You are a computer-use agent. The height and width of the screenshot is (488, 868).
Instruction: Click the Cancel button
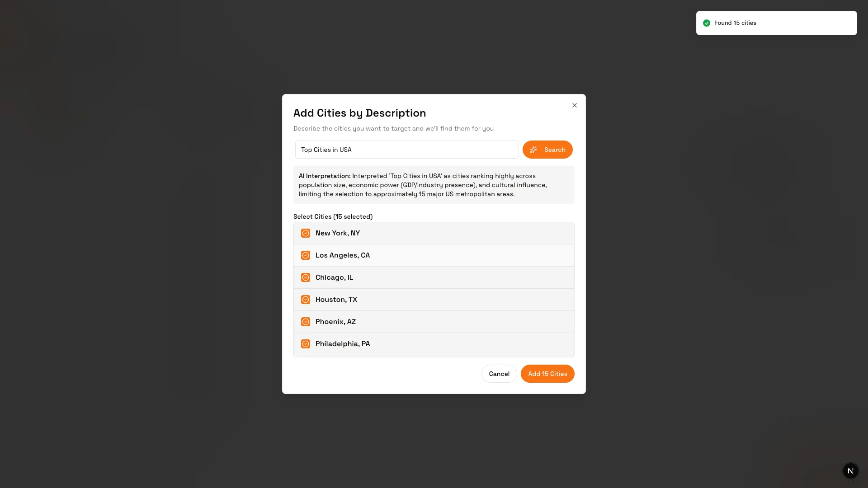tap(499, 374)
